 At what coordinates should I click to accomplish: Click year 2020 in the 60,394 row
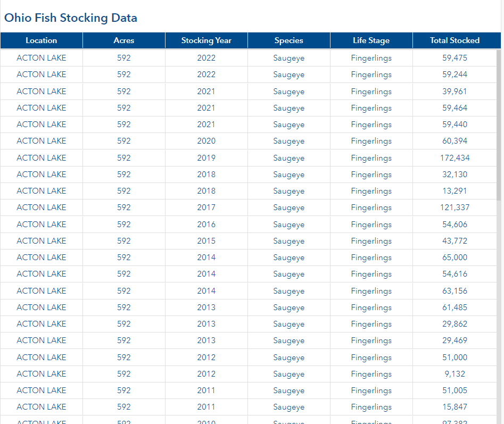coord(206,141)
